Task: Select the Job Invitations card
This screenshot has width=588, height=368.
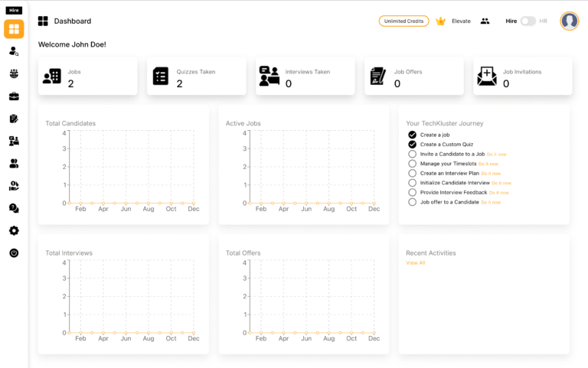Action: [522, 77]
